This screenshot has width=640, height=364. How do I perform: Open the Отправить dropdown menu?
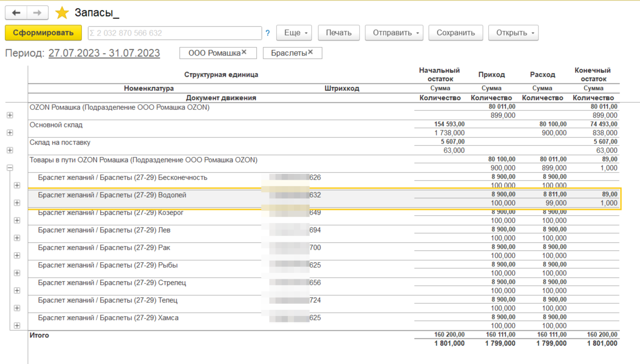coord(394,33)
